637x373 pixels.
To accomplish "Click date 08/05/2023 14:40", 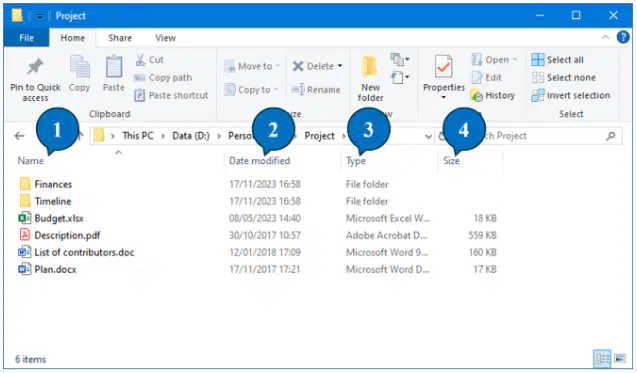I will tap(265, 218).
